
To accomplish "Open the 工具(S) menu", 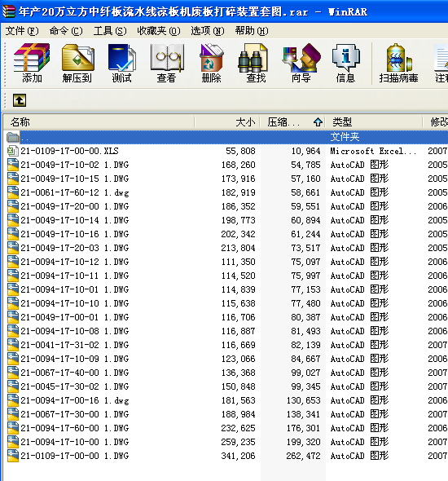I will click(x=110, y=31).
